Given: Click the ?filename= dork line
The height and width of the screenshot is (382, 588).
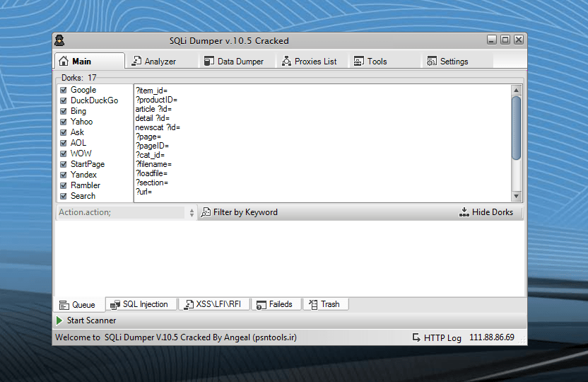Looking at the screenshot, I should point(154,164).
